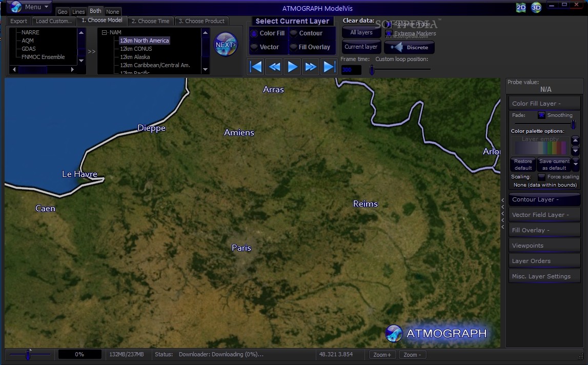Fast forward animation frames
588x365 pixels.
point(311,67)
